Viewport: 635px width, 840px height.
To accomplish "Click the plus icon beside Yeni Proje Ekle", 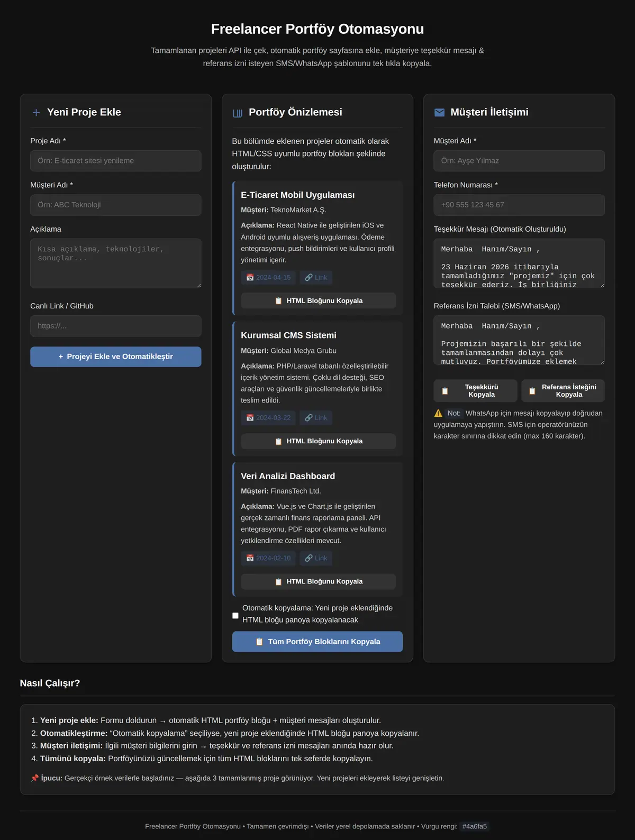I will (36, 112).
